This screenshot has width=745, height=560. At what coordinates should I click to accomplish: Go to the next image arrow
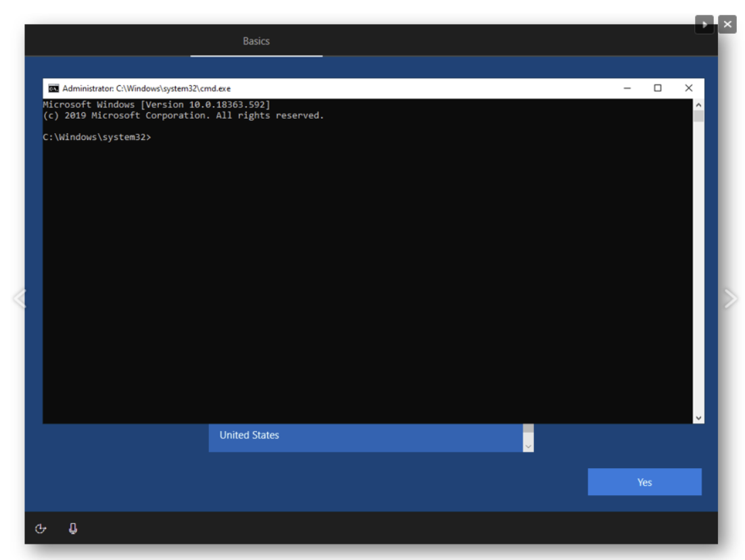[x=730, y=298]
